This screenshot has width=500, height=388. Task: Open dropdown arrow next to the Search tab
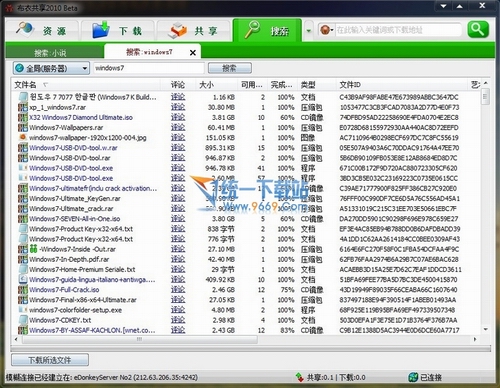[x=309, y=31]
